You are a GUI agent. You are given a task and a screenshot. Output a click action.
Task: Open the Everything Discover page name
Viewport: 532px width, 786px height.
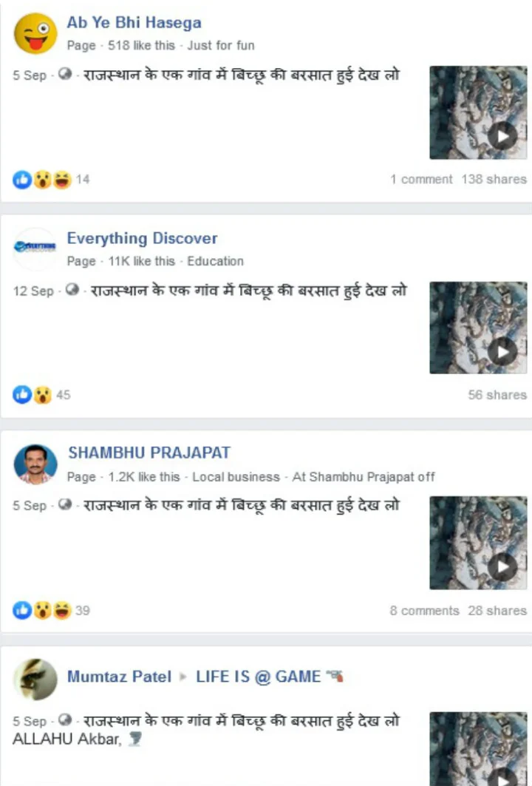143,238
